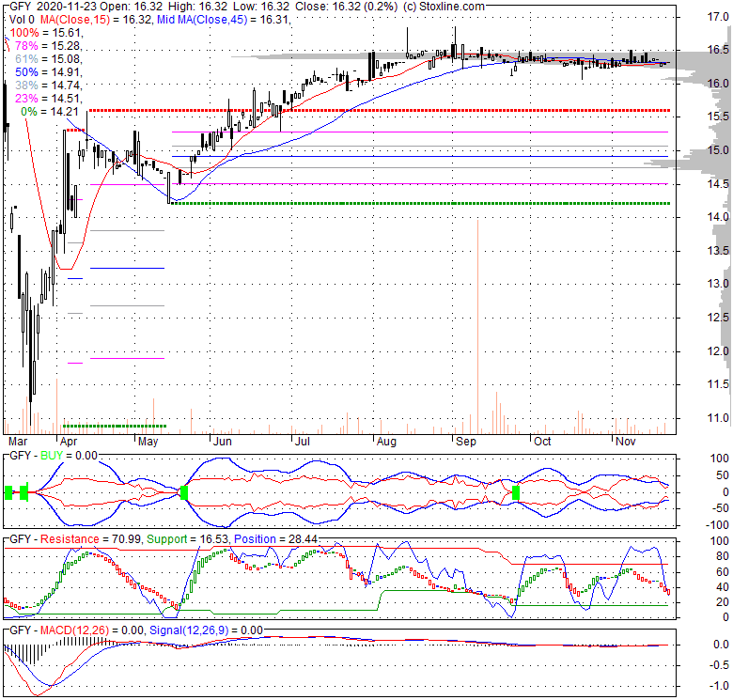This screenshot has width=733, height=700.
Task: Click the 23% = 14.51 Fibonacci label
Action: pos(49,98)
